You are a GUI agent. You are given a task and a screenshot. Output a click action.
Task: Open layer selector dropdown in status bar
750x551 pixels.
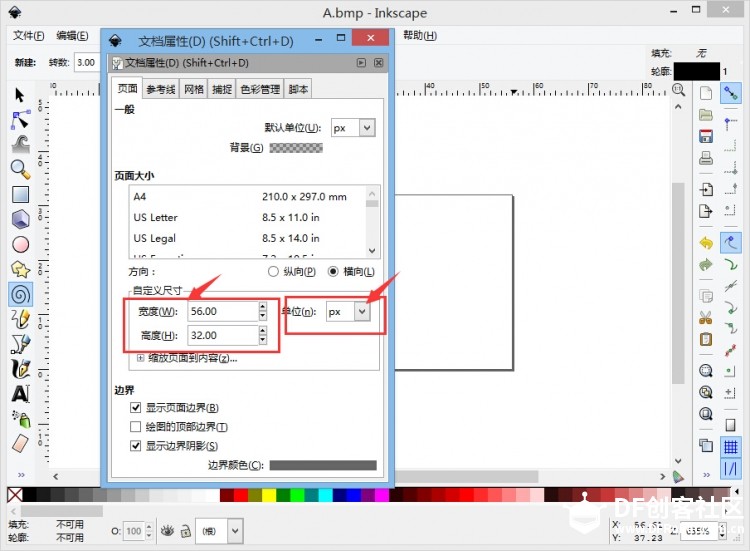point(235,531)
